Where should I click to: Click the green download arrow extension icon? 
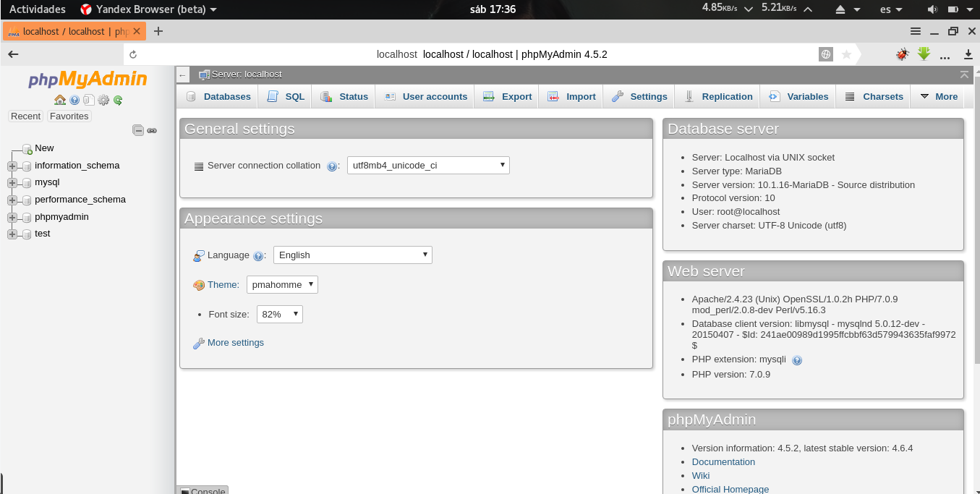(924, 54)
